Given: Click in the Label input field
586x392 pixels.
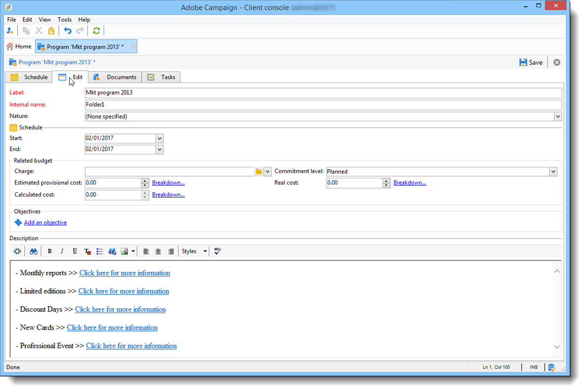Looking at the screenshot, I should [323, 93].
